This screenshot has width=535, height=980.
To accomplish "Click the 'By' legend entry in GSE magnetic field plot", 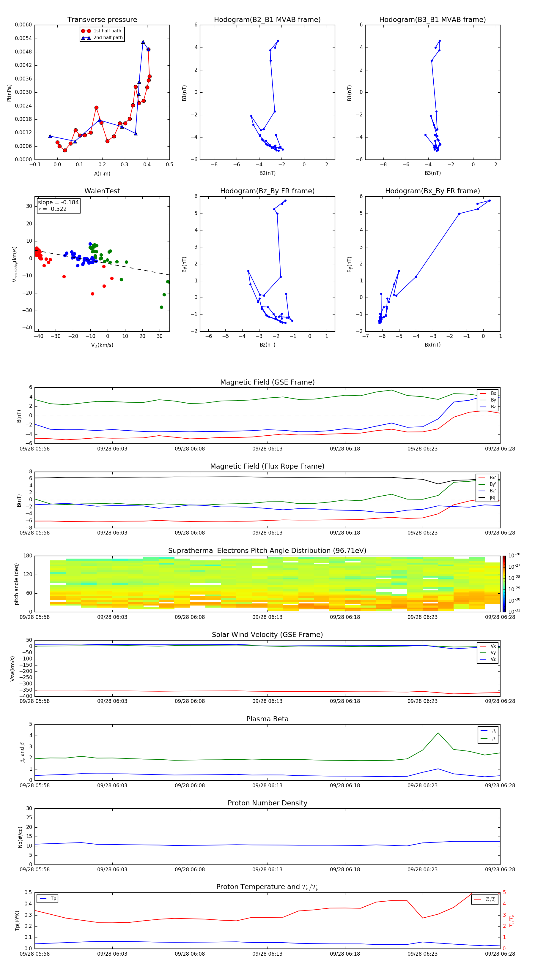I will (488, 400).
